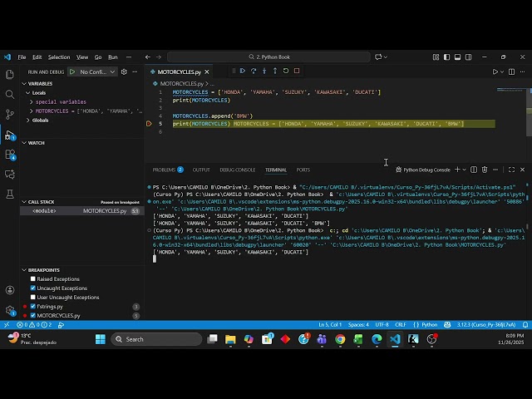This screenshot has width=532, height=399.
Task: Click the debug Continue button
Action: click(243, 71)
